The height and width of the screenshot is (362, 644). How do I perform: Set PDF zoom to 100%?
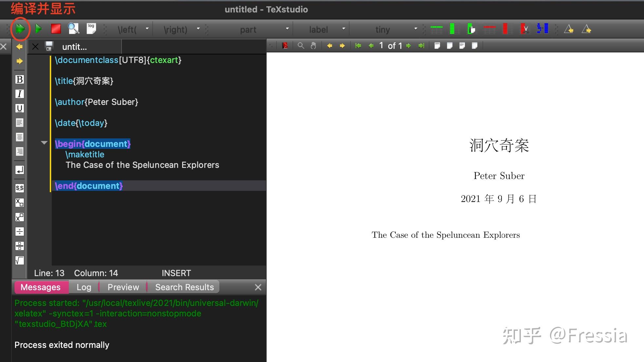pyautogui.click(x=437, y=46)
